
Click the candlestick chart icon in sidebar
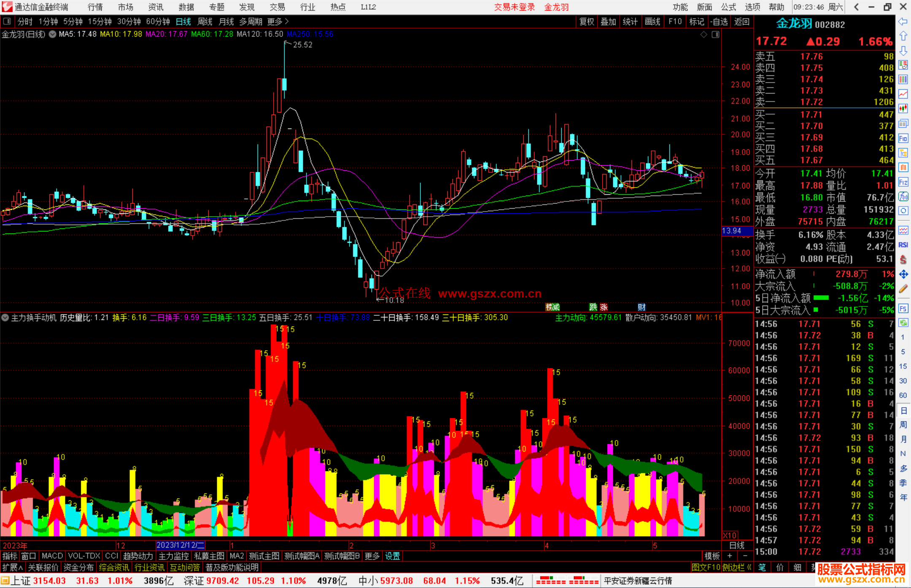tap(903, 108)
